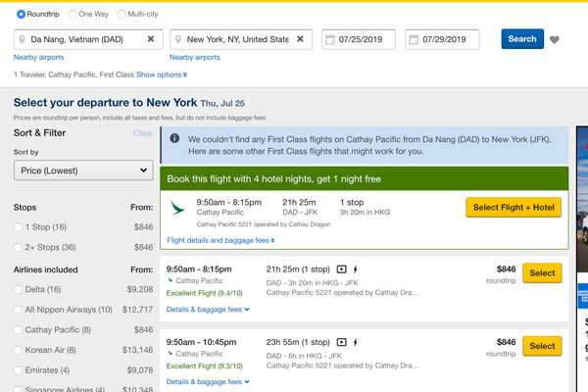Click the location pin icon in origin field
The height and width of the screenshot is (392, 588).
point(23,39)
